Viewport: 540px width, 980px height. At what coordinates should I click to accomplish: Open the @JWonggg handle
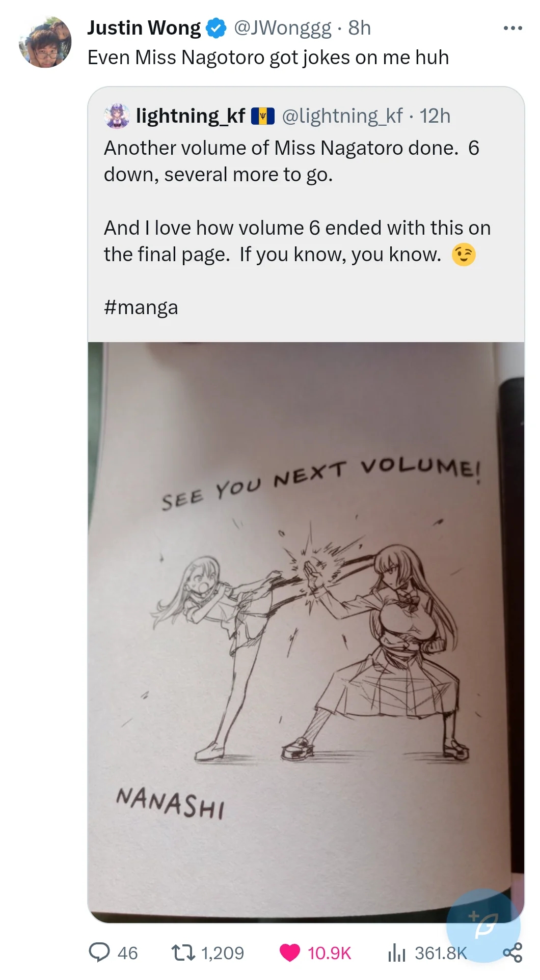coord(283,28)
